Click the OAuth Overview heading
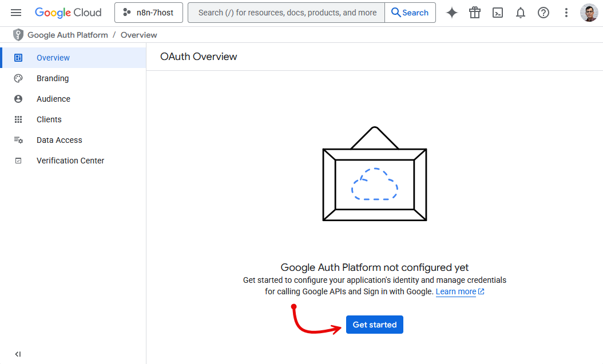 point(199,57)
